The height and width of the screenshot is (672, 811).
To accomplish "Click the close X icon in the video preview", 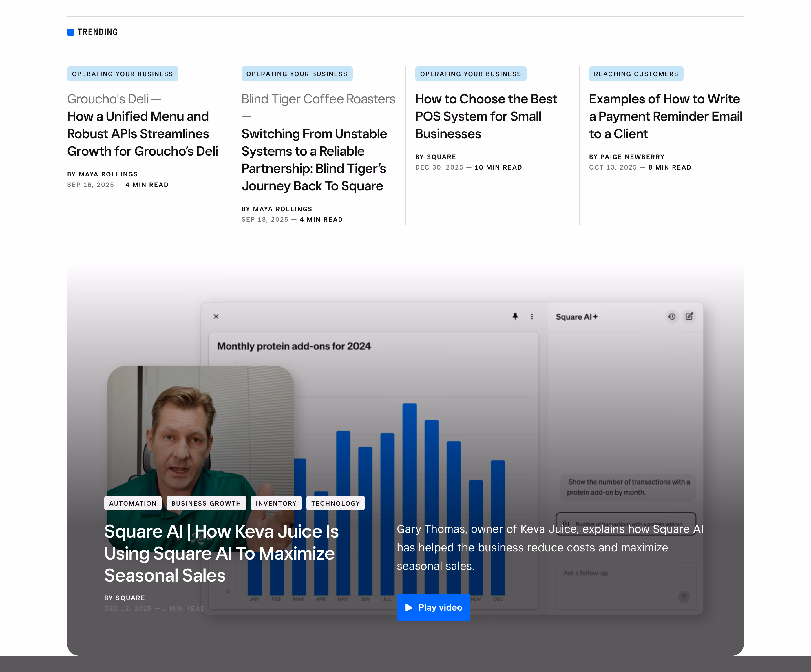I will point(216,316).
